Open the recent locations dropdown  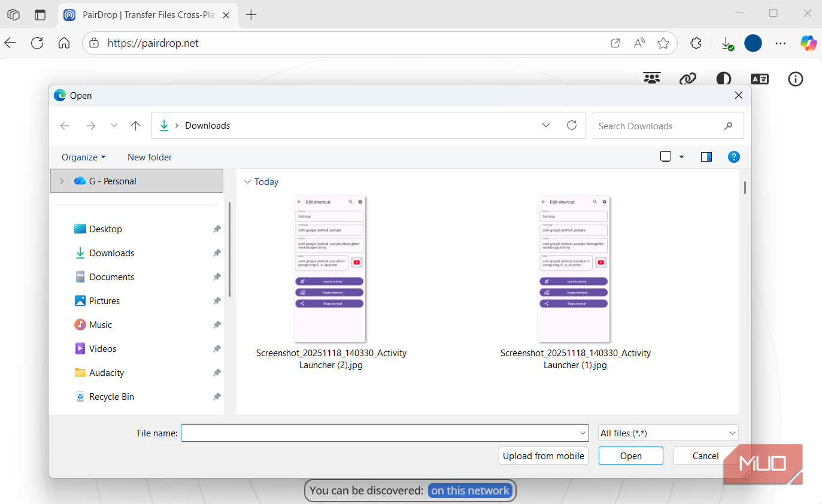pyautogui.click(x=114, y=126)
